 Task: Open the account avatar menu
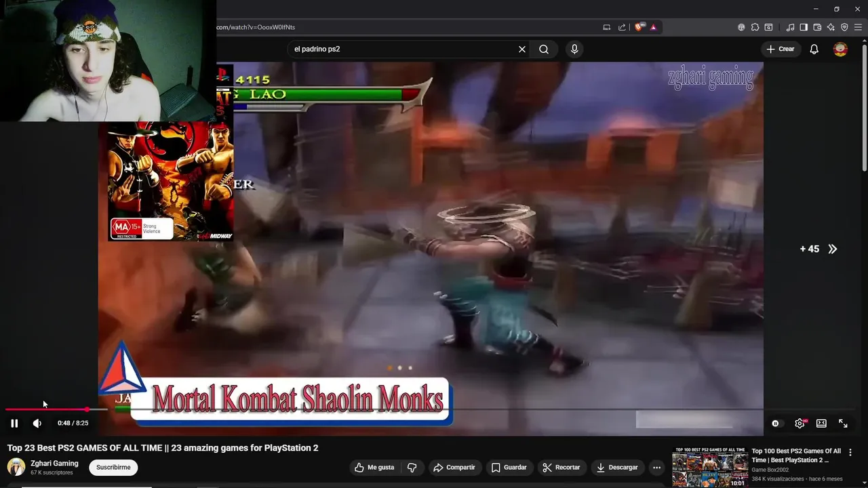click(x=840, y=49)
